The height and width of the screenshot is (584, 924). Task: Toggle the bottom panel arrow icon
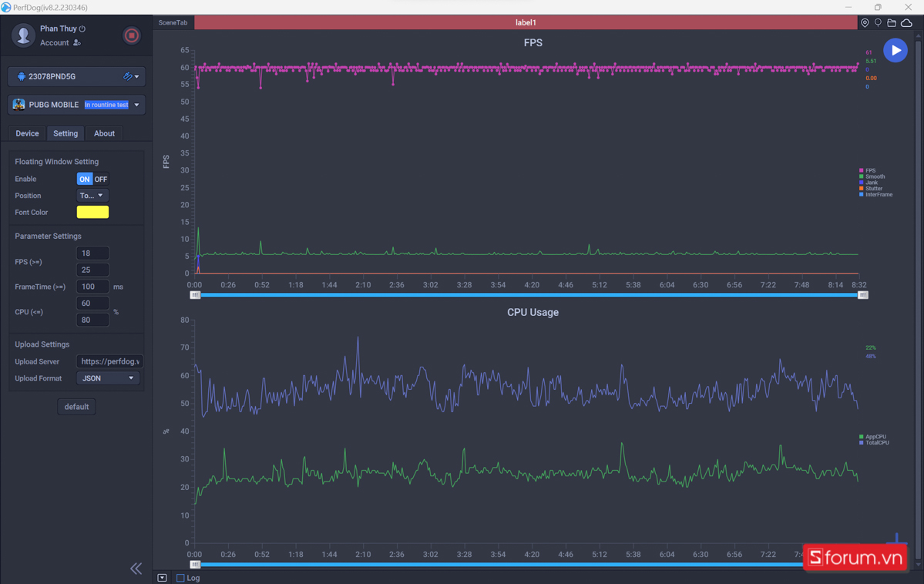(162, 578)
